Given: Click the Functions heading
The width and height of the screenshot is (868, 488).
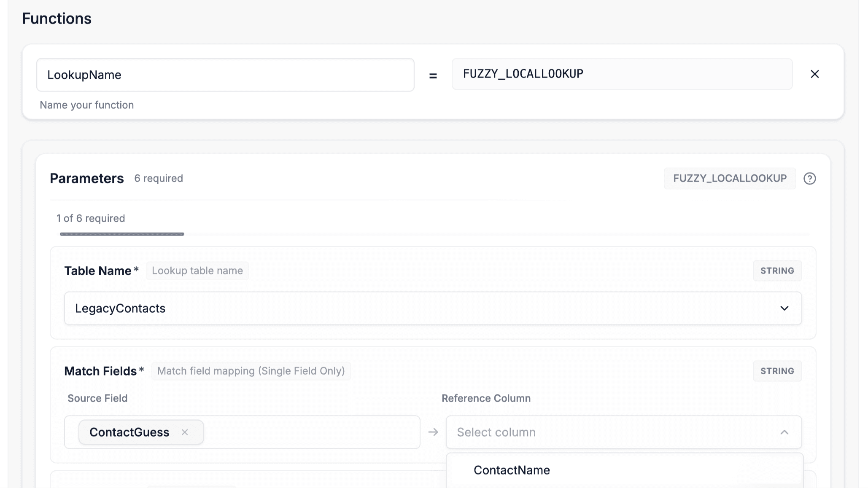Looking at the screenshot, I should coord(57,19).
